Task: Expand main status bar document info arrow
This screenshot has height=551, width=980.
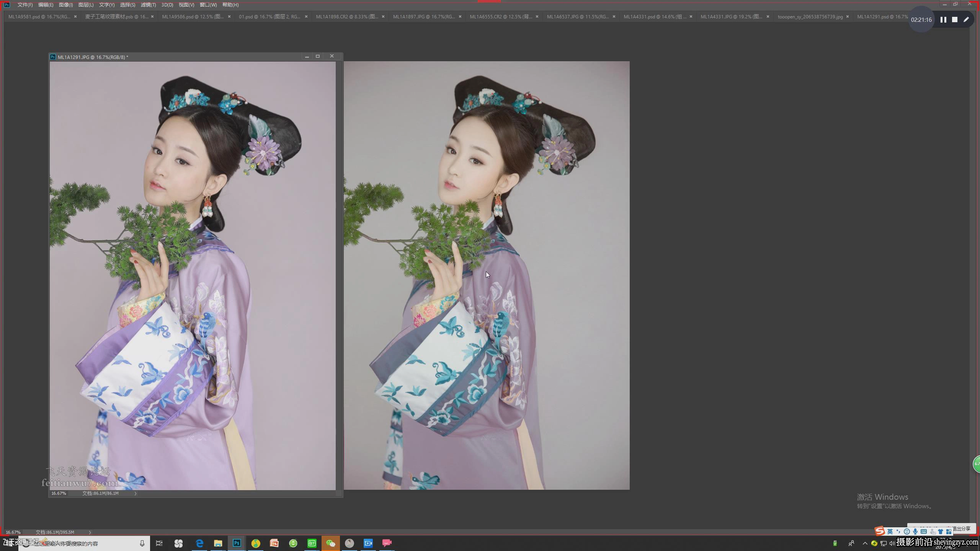Action: point(90,532)
